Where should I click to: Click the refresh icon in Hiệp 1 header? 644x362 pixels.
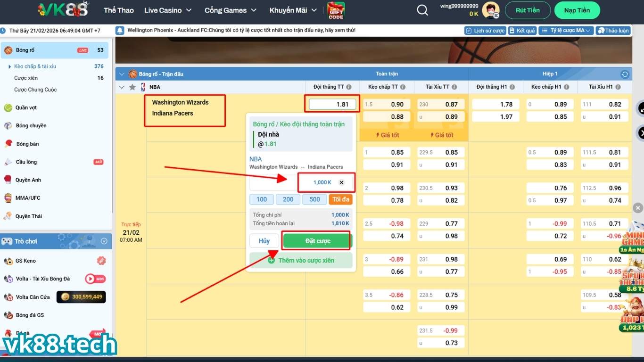pyautogui.click(x=625, y=74)
